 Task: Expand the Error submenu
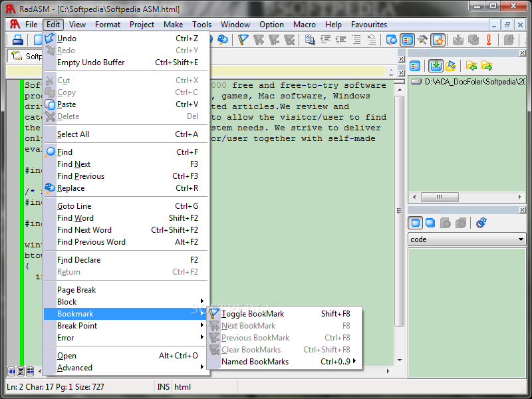click(x=126, y=338)
